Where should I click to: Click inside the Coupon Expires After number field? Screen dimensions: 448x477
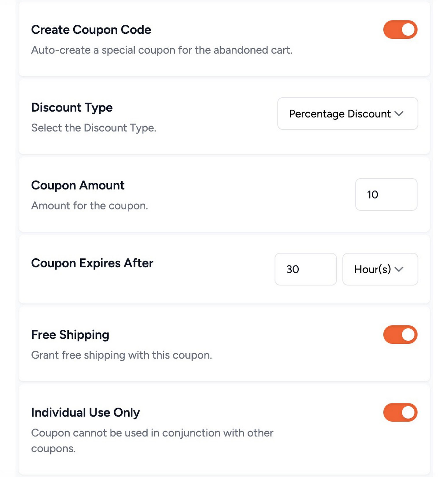point(305,269)
